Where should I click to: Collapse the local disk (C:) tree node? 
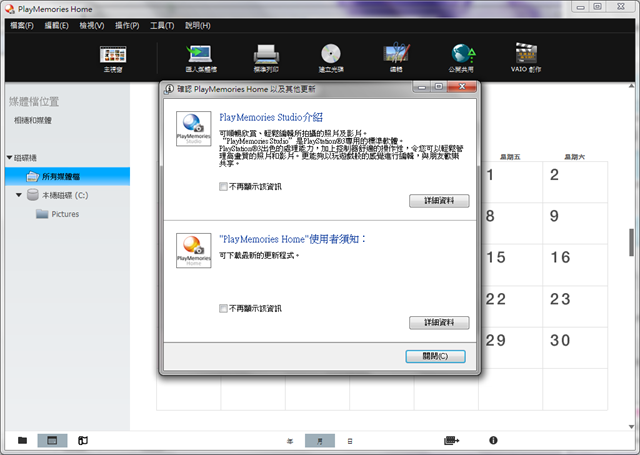coord(19,195)
